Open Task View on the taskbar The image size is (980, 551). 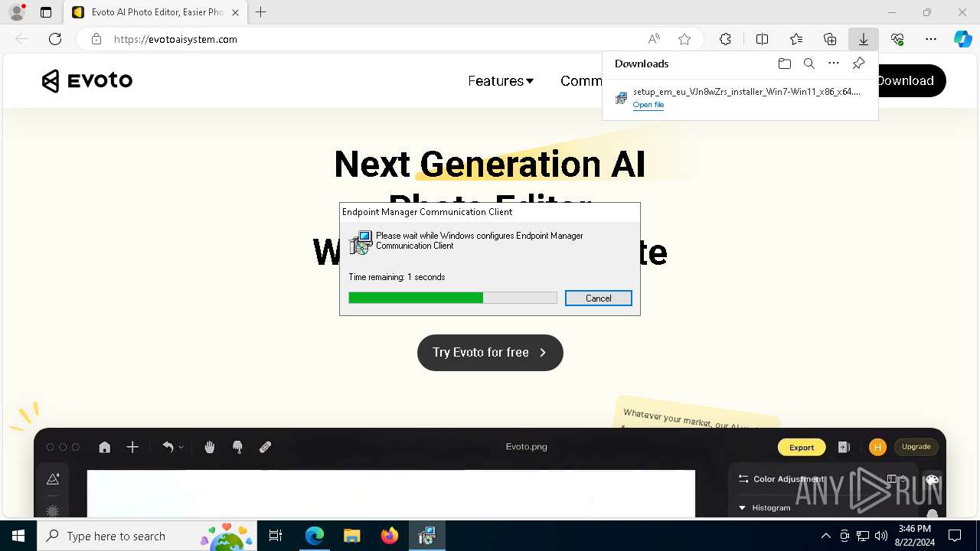276,536
